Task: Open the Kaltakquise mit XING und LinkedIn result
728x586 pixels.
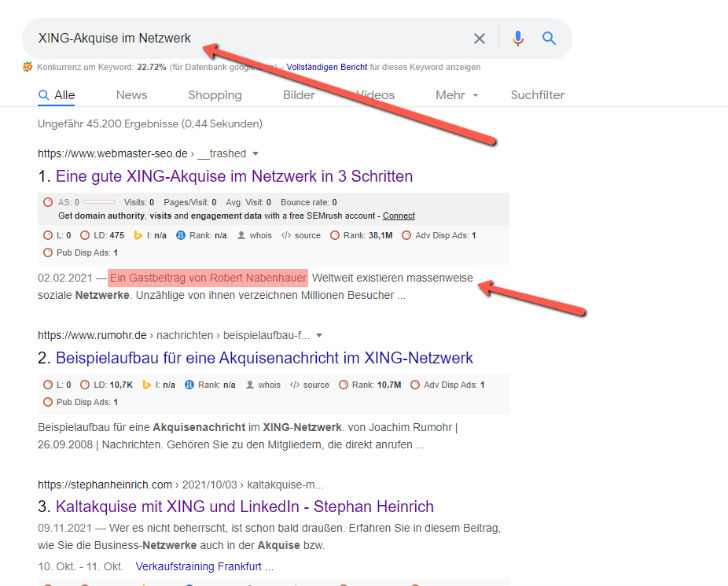Action: coord(245,506)
